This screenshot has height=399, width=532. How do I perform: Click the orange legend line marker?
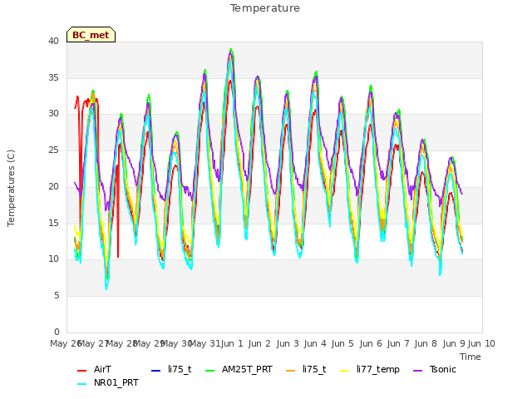291,371
